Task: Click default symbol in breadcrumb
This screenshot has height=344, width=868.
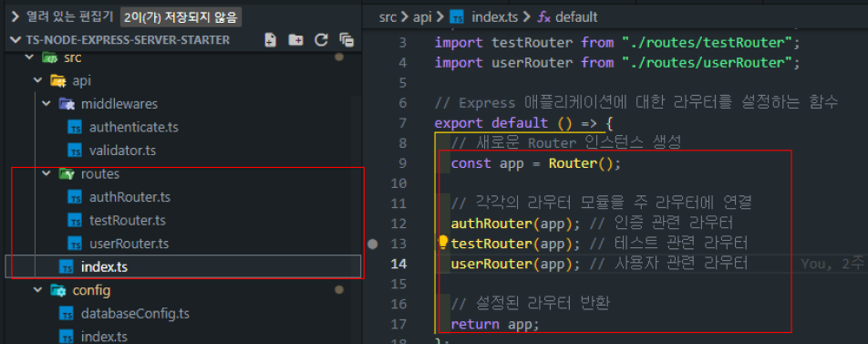Action: 575,17
